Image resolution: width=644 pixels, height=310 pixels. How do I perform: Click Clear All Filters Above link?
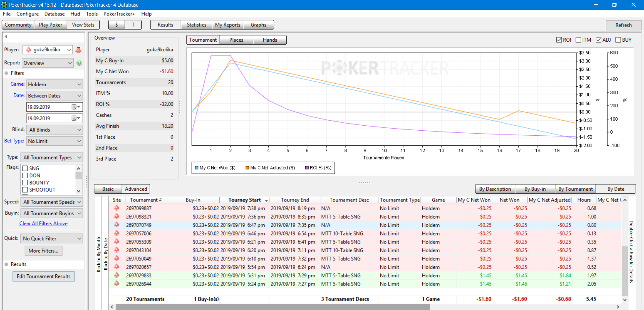44,223
